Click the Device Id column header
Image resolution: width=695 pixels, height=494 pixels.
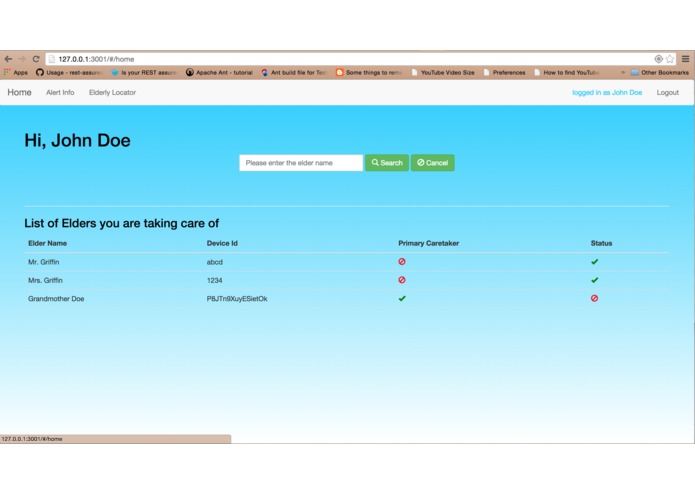(x=222, y=243)
